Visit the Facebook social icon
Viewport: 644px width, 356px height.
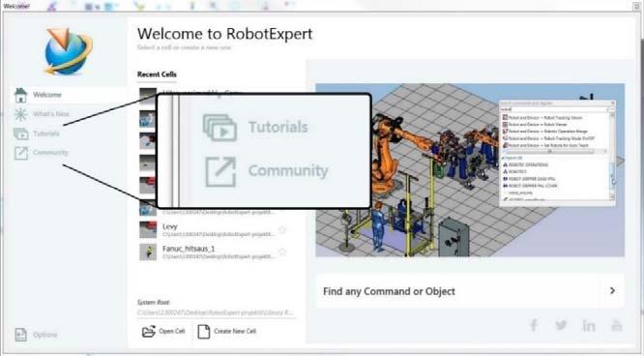(533, 325)
